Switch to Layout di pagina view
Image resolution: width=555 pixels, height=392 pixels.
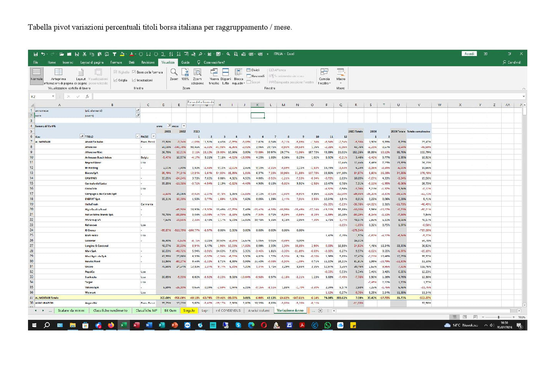[81, 76]
